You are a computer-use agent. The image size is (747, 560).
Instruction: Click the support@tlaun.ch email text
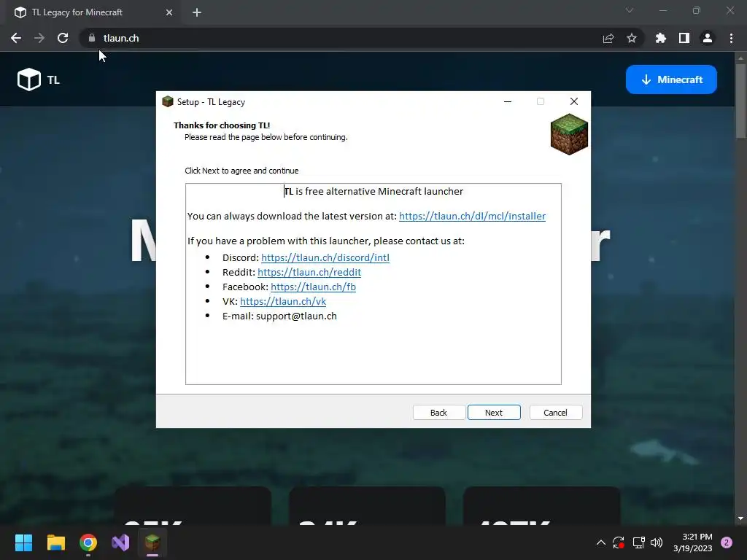coord(296,316)
